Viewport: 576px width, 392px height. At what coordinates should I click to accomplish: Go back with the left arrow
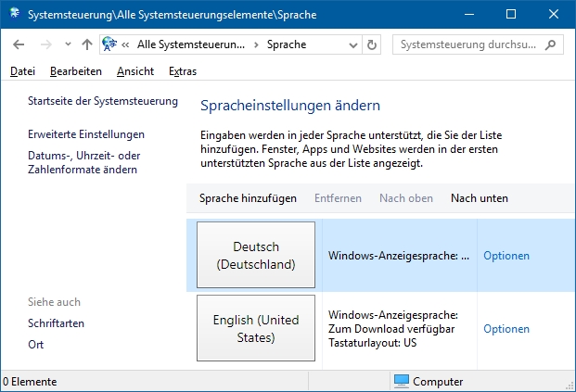coord(19,44)
